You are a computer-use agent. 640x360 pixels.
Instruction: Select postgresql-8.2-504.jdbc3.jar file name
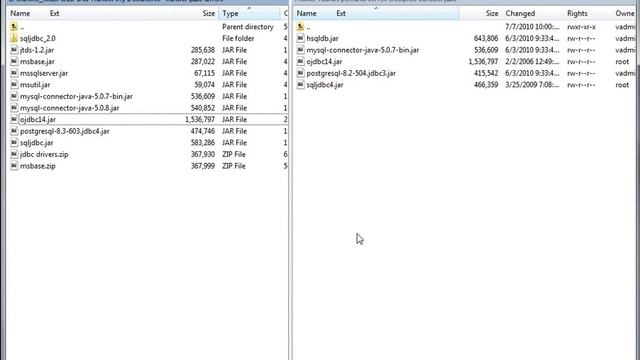pos(351,73)
